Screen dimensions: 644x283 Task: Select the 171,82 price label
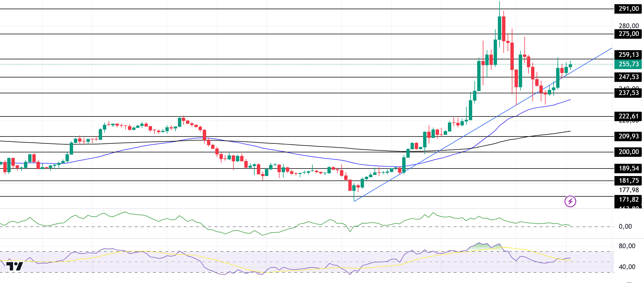[628, 200]
